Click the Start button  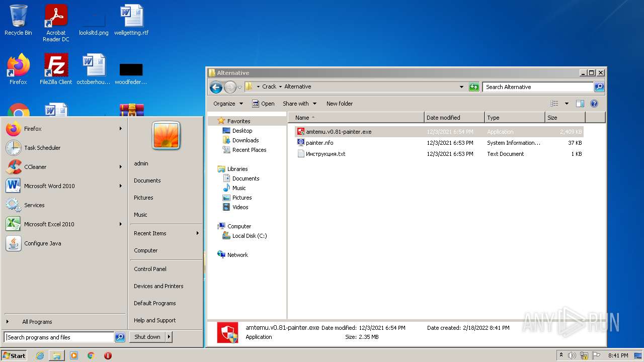[14, 355]
